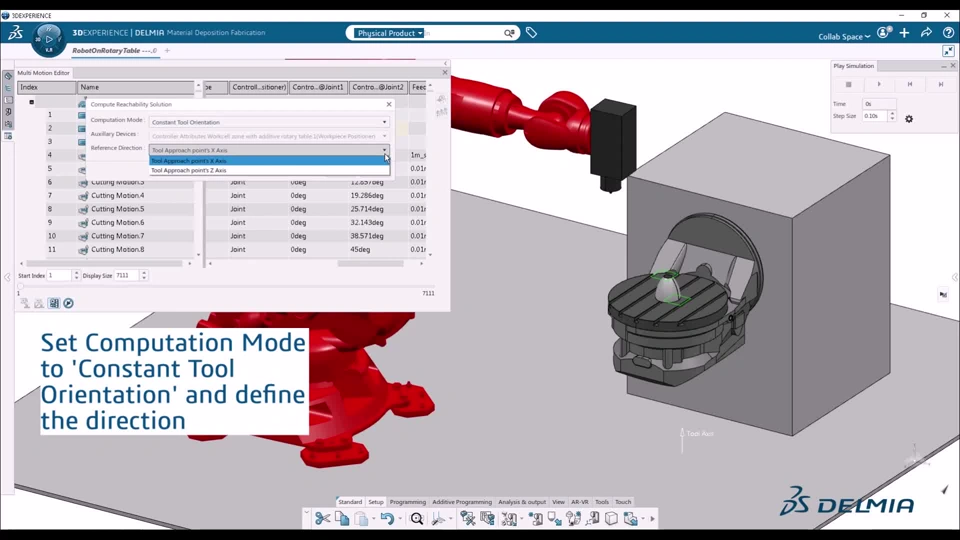Choose Tool Approach point's Z Axis option
This screenshot has height=540, width=960.
[x=269, y=170]
